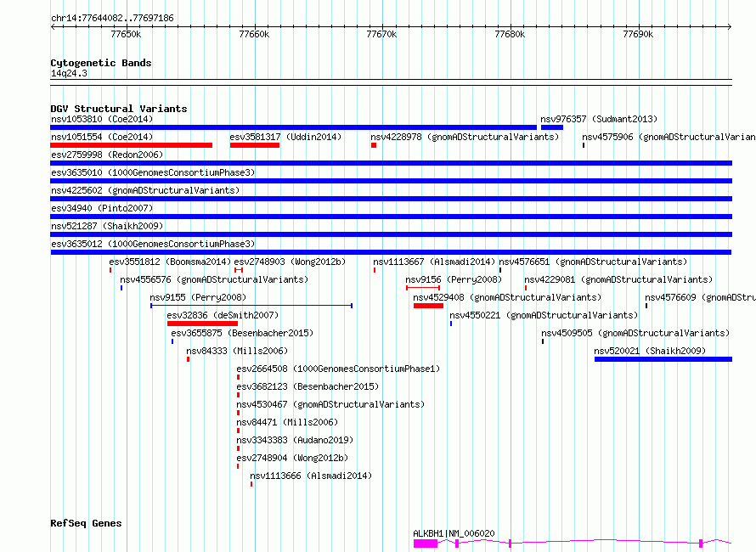The height and width of the screenshot is (552, 756).
Task: Click the esv3581317 (Uddin2014) label
Action: (285, 137)
